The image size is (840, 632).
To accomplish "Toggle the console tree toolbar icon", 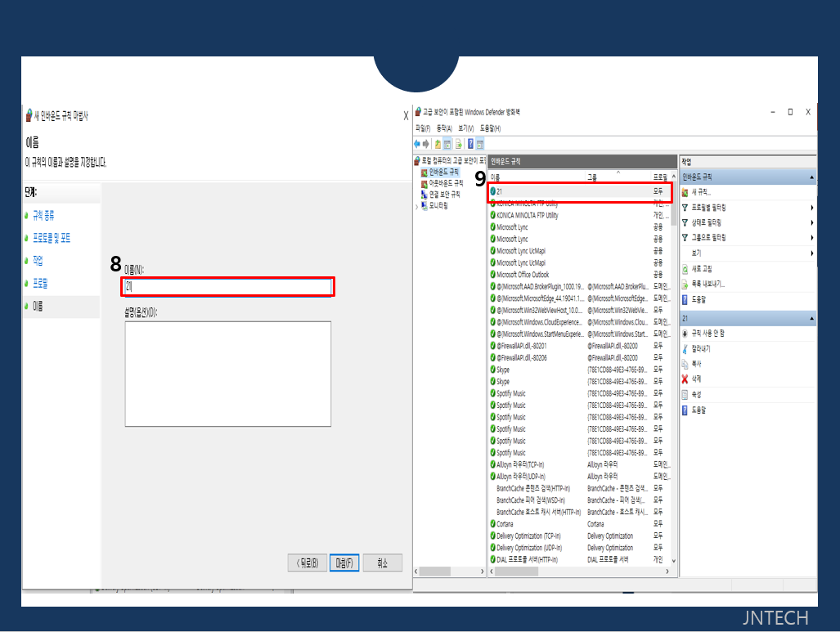I will click(447, 144).
